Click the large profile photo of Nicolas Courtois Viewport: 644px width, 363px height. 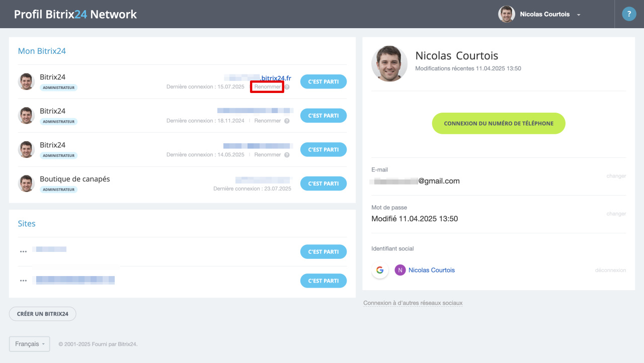tap(389, 64)
